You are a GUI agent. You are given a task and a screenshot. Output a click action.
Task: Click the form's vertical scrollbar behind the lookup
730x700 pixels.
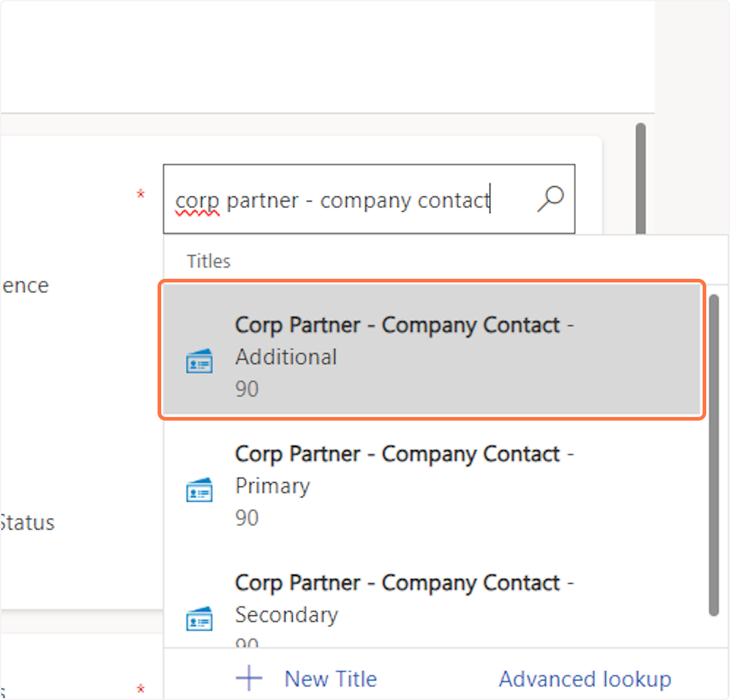pyautogui.click(x=640, y=177)
